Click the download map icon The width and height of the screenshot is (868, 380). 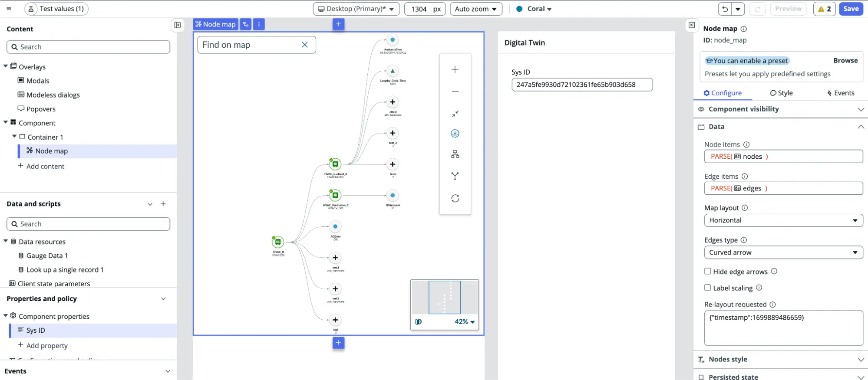[455, 134]
